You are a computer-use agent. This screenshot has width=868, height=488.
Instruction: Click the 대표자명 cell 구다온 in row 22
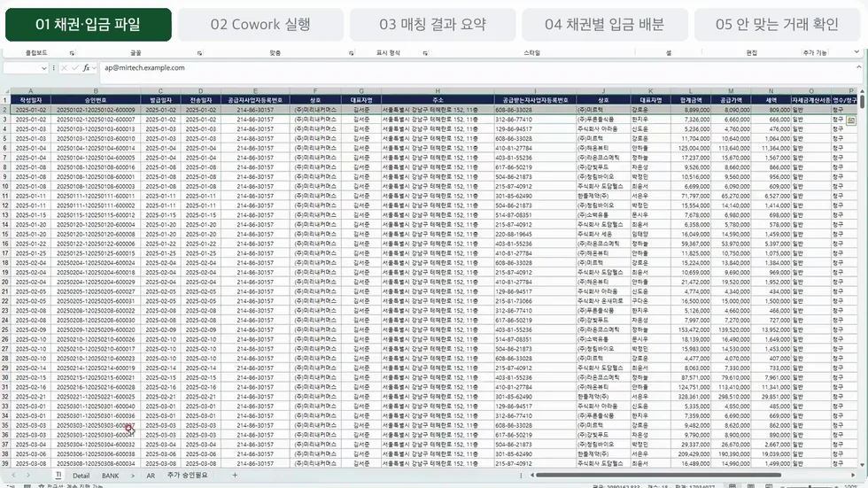point(650,301)
